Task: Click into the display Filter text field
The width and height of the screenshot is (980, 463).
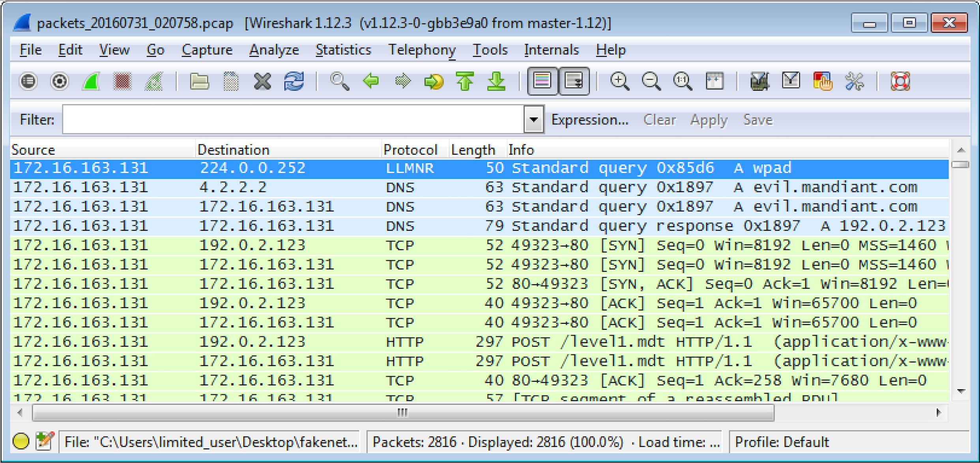Action: (293, 119)
